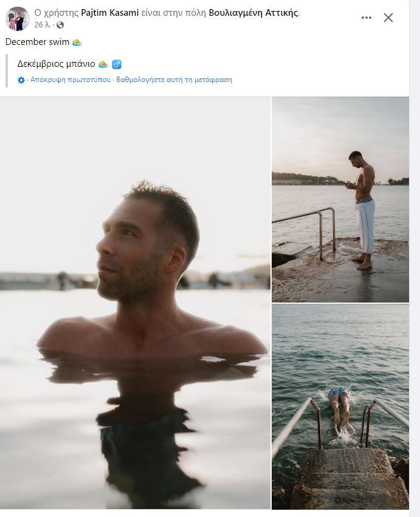The height and width of the screenshot is (517, 420).
Task: Open translation settings gear icon
Action: tap(21, 80)
